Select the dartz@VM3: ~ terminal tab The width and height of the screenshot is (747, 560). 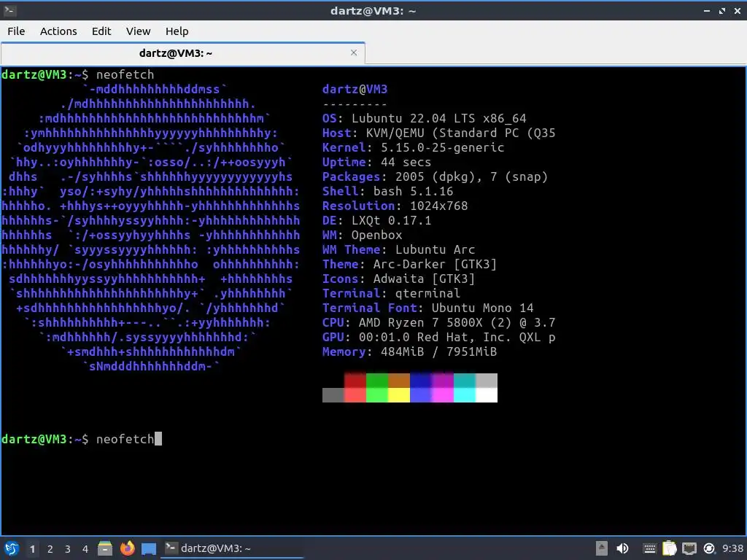pos(175,52)
